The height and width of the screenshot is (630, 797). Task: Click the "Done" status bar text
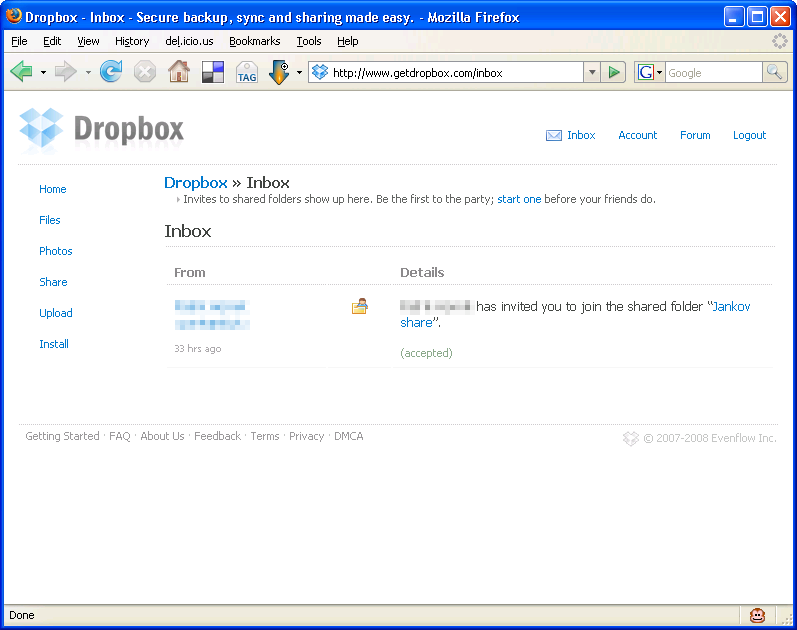[22, 615]
